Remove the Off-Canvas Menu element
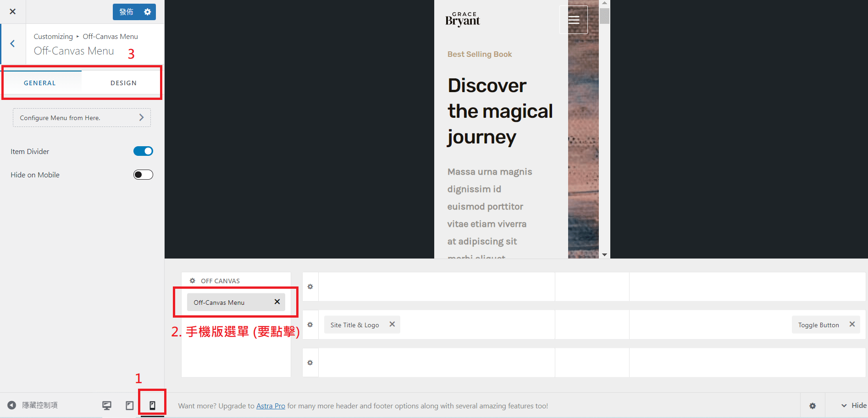The image size is (868, 418). pos(277,302)
